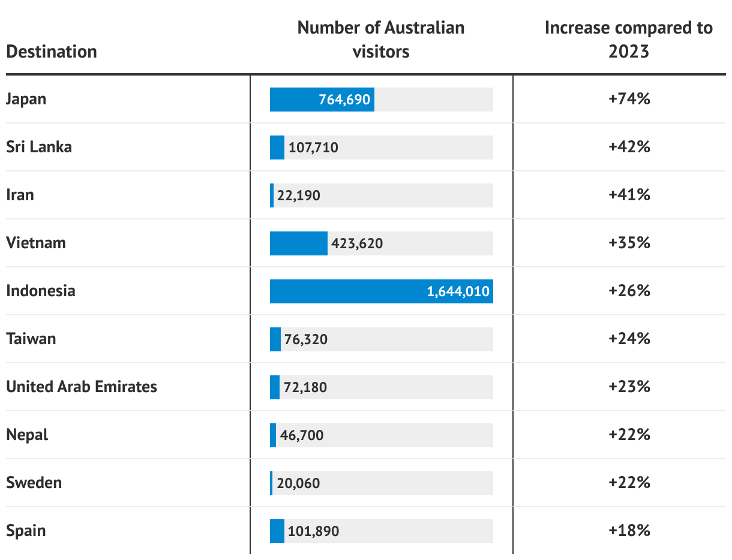Select the Iran row label
This screenshot has width=732, height=560.
(x=20, y=195)
